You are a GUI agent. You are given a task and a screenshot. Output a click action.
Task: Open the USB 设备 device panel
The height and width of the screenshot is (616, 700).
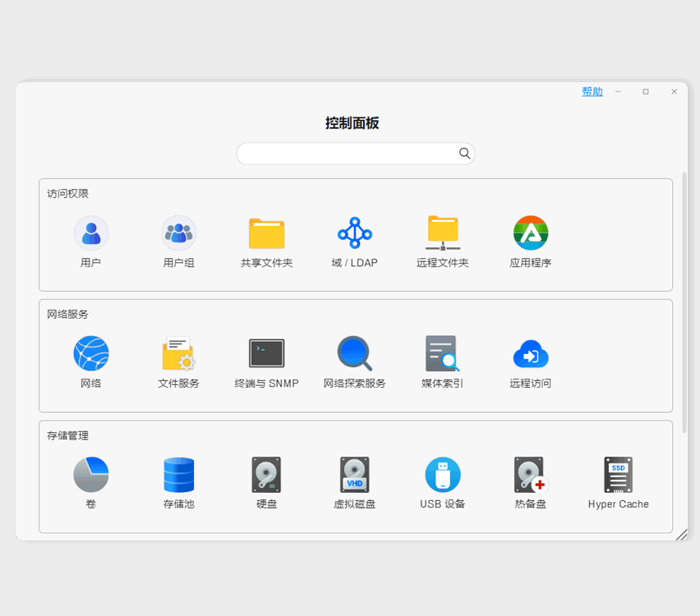(442, 483)
